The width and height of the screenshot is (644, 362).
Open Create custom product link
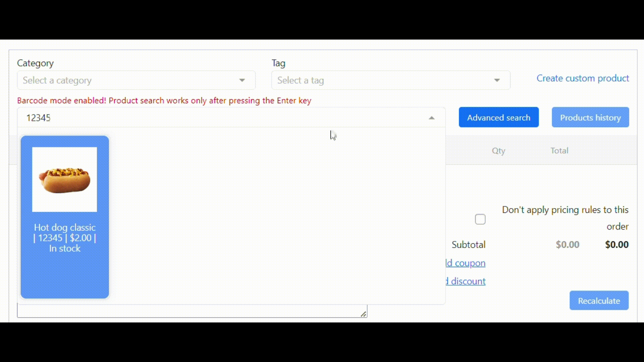click(x=583, y=78)
